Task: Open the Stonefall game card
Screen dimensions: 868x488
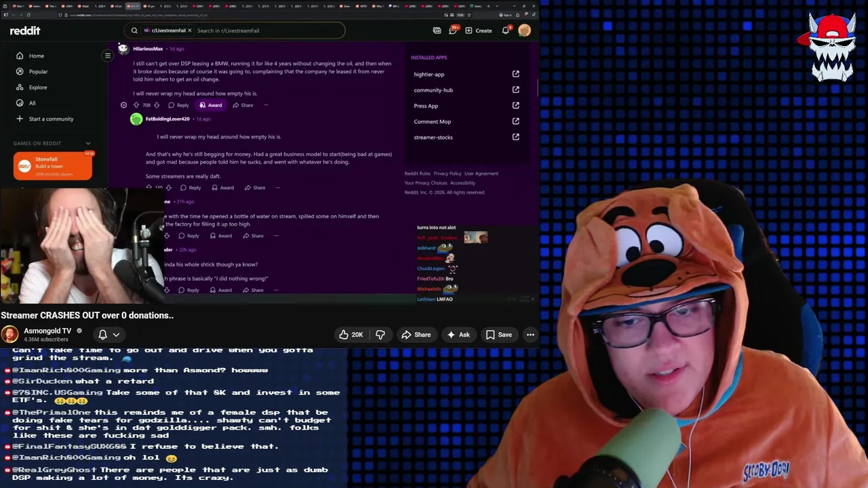Action: click(53, 166)
